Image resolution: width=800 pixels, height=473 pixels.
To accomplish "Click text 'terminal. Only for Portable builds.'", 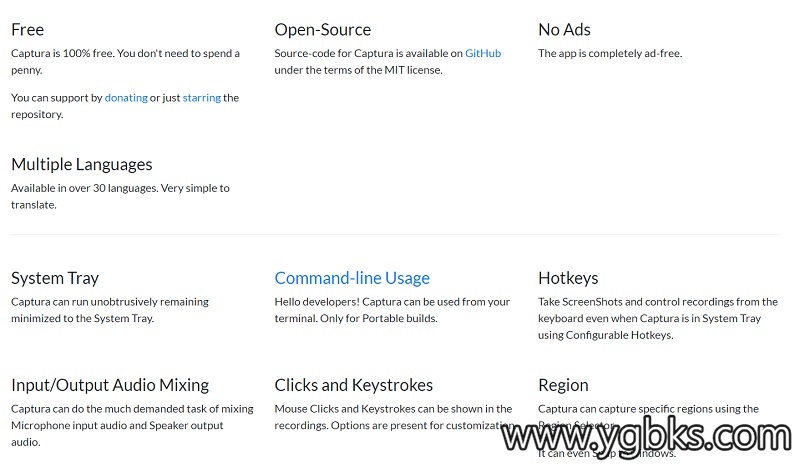I will pos(356,318).
